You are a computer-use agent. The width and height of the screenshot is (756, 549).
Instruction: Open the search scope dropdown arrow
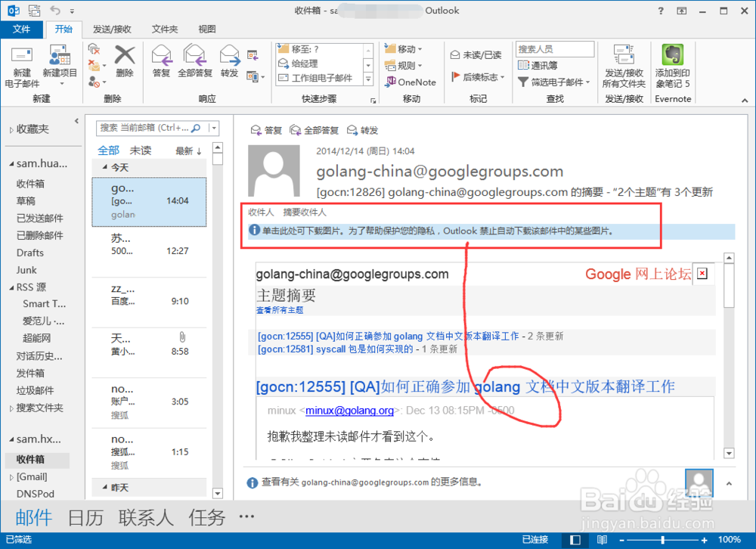214,128
